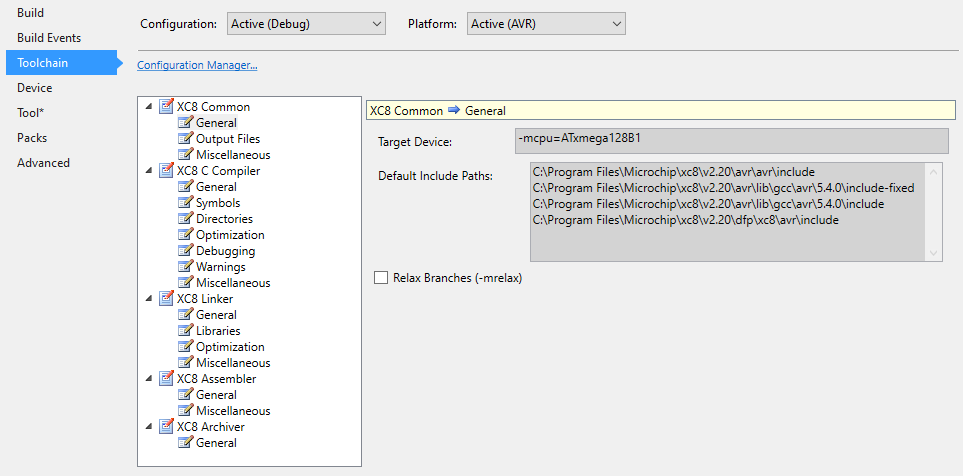Click the Symbols page icon
The width and height of the screenshot is (963, 476).
[185, 203]
